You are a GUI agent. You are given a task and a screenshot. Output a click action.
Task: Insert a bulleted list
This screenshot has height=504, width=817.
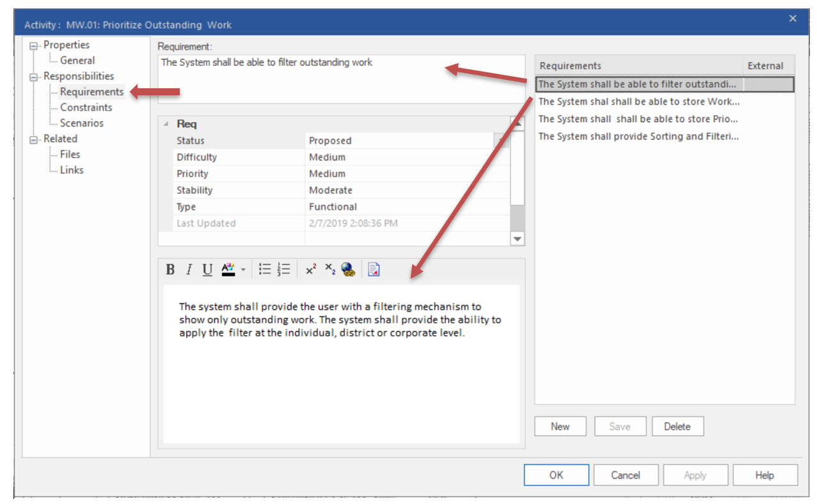[x=264, y=269]
